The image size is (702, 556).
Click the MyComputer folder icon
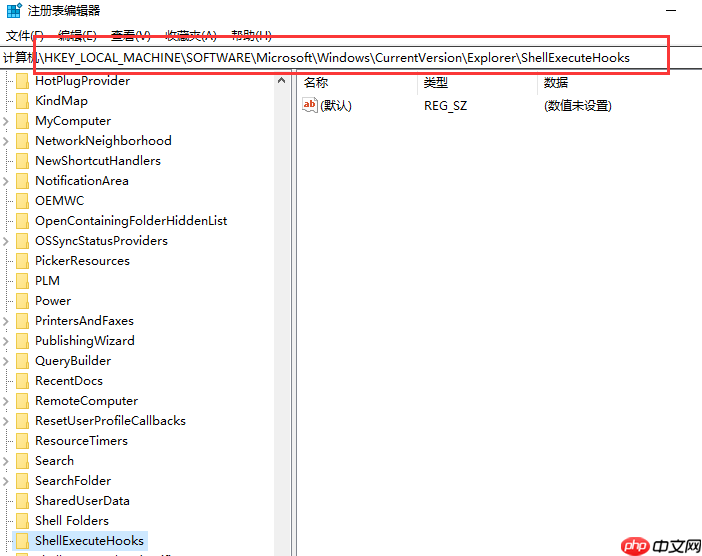click(x=22, y=121)
